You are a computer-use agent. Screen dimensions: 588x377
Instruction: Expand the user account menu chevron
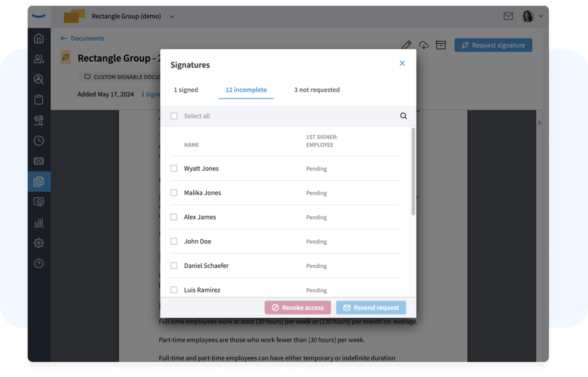click(x=541, y=16)
